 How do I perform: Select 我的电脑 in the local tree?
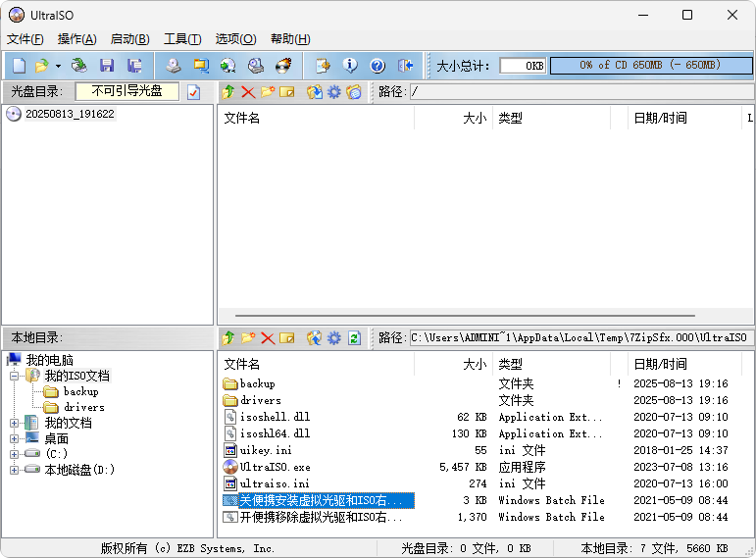click(49, 360)
